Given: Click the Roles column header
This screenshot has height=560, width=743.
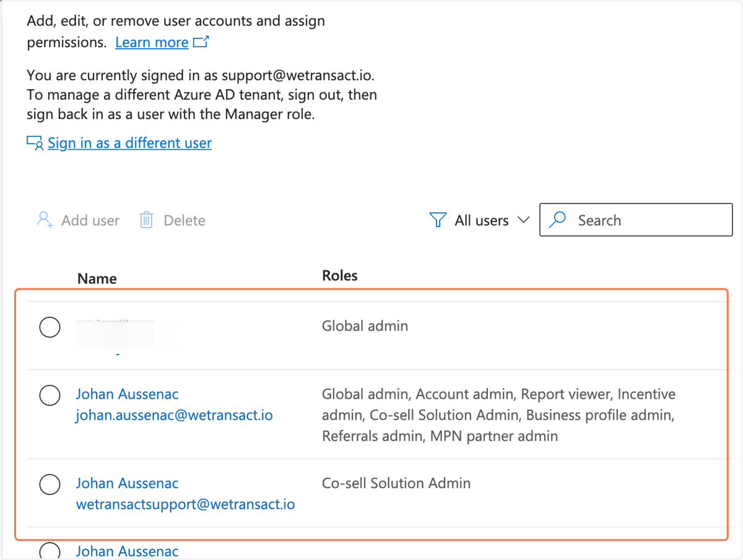Looking at the screenshot, I should coord(340,275).
